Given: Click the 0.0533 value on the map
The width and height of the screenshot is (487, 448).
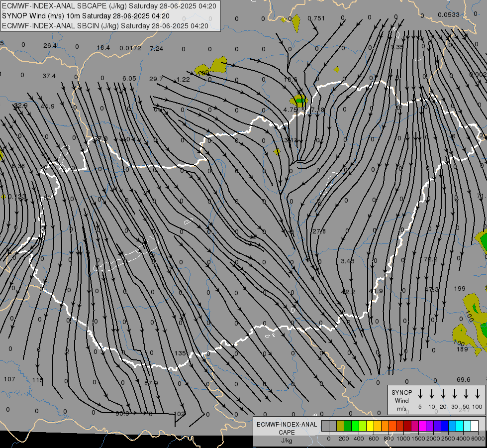Looking at the screenshot, I should coord(449,15).
